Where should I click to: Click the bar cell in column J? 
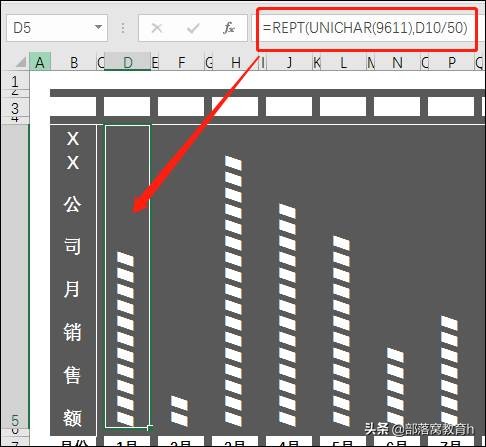click(289, 276)
